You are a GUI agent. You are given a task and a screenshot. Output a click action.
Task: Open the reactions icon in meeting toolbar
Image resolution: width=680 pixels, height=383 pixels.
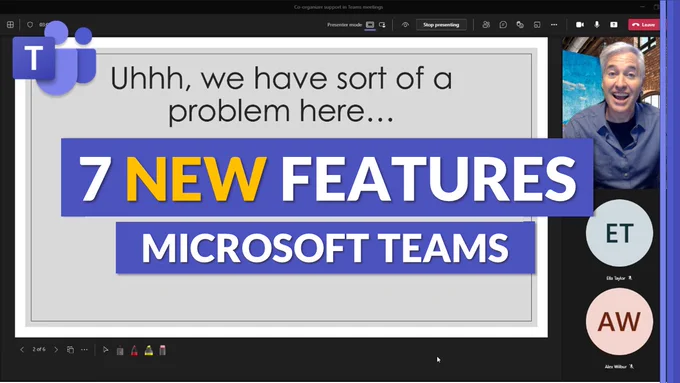click(x=520, y=25)
